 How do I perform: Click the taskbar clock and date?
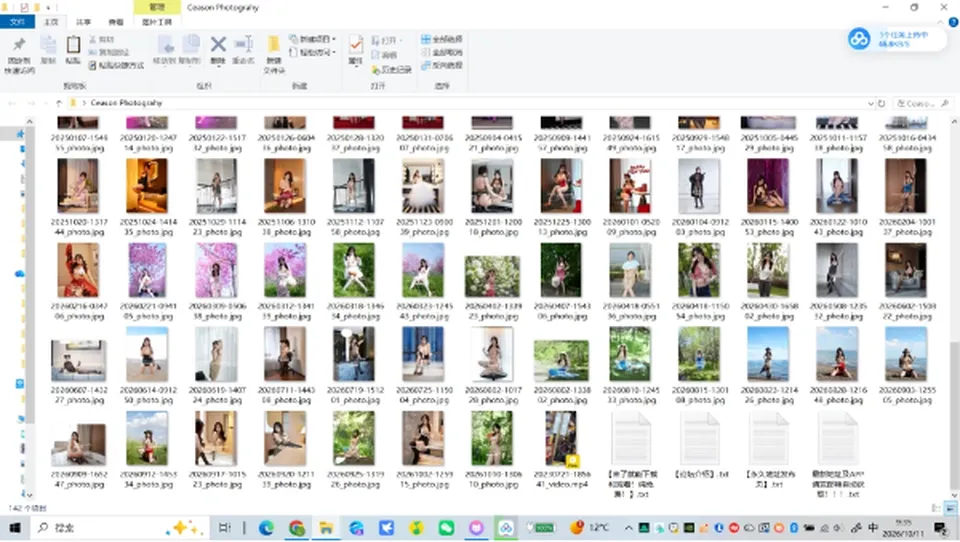tap(904, 528)
